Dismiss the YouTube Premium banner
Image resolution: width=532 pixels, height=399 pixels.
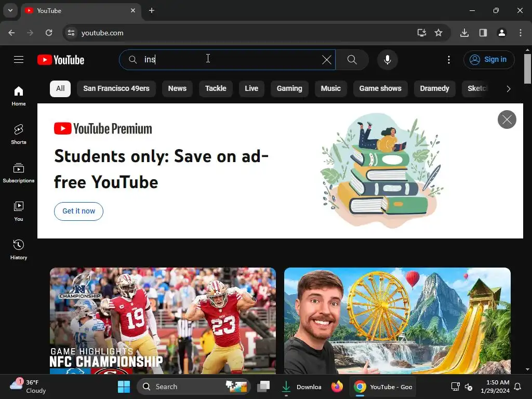(x=507, y=119)
